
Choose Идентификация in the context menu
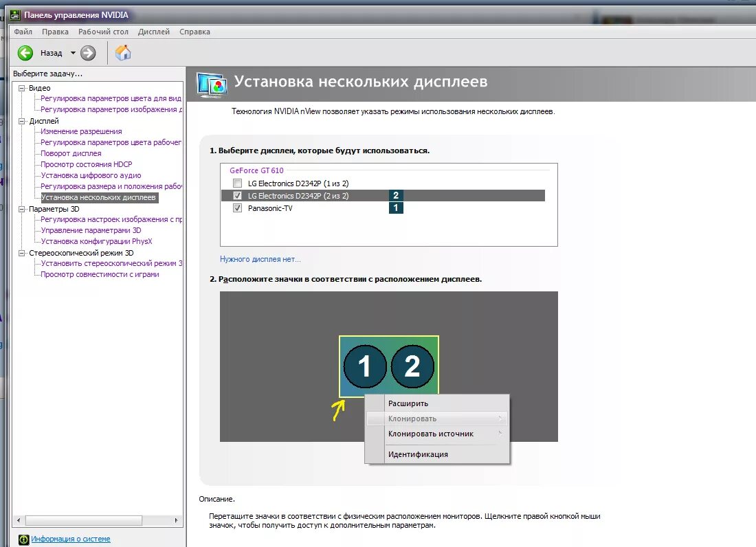(437, 454)
